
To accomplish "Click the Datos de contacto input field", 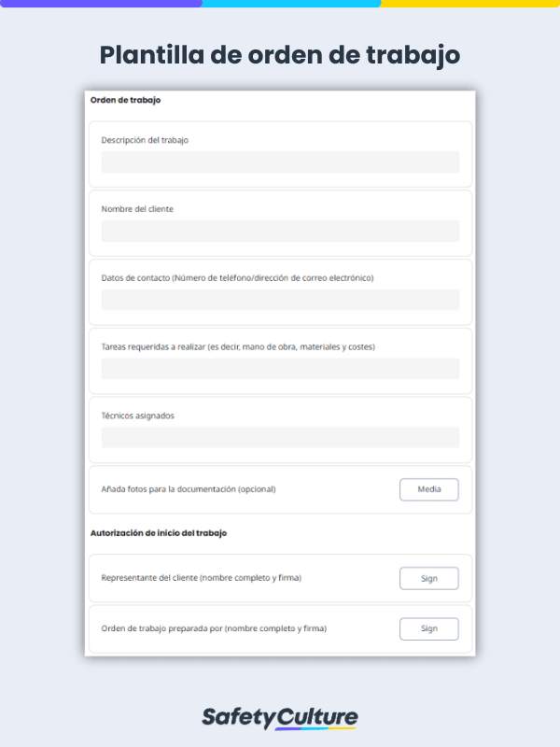I will pos(280,299).
